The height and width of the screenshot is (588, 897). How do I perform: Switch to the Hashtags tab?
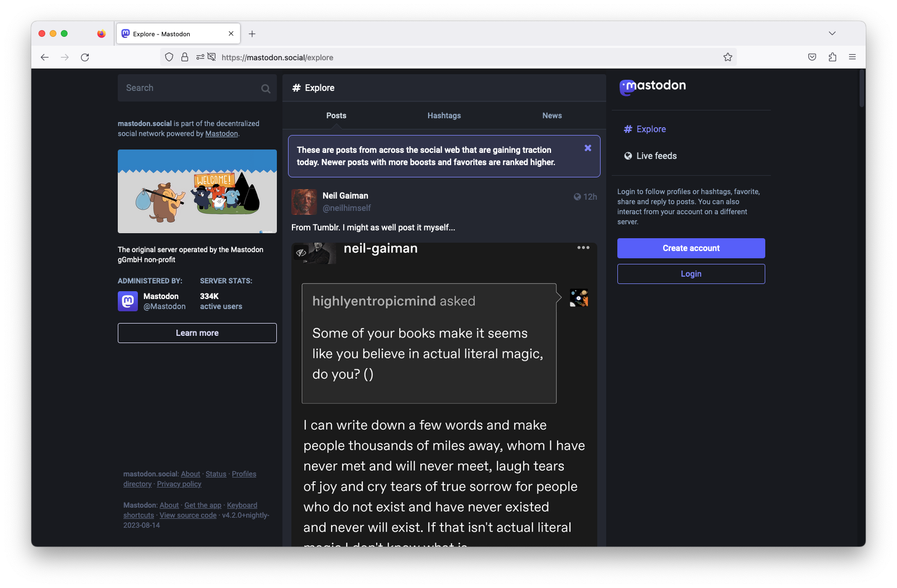click(444, 115)
